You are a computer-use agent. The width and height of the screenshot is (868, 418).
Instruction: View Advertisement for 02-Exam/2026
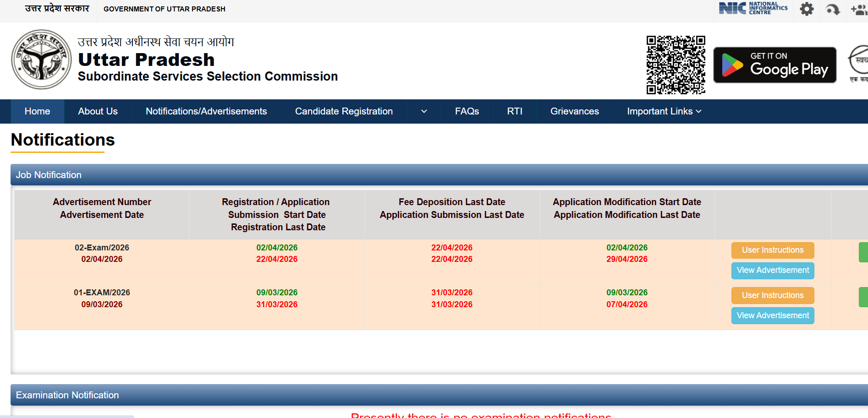[x=772, y=270]
